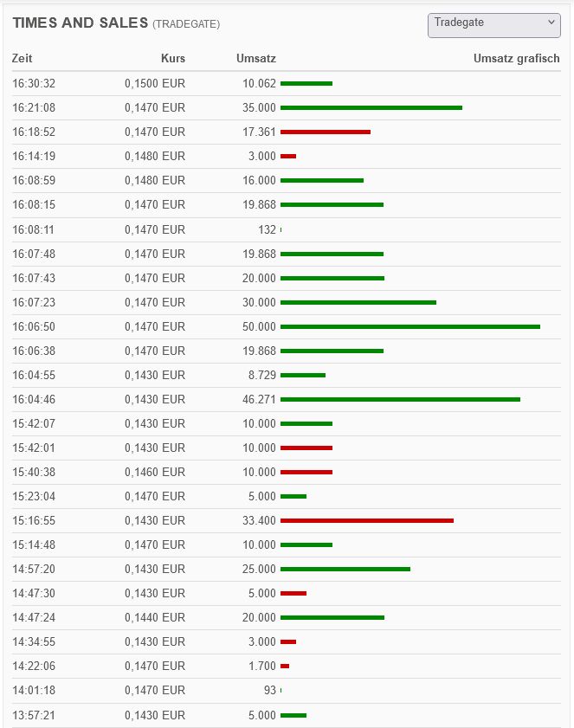The height and width of the screenshot is (728, 574).
Task: Select the 14:01:18 trade time
Action: (x=34, y=690)
